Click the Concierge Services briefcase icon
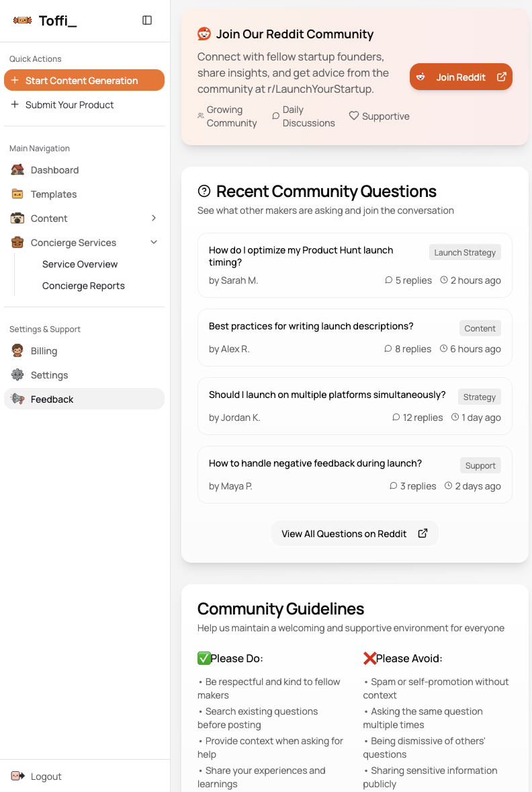 pos(17,243)
